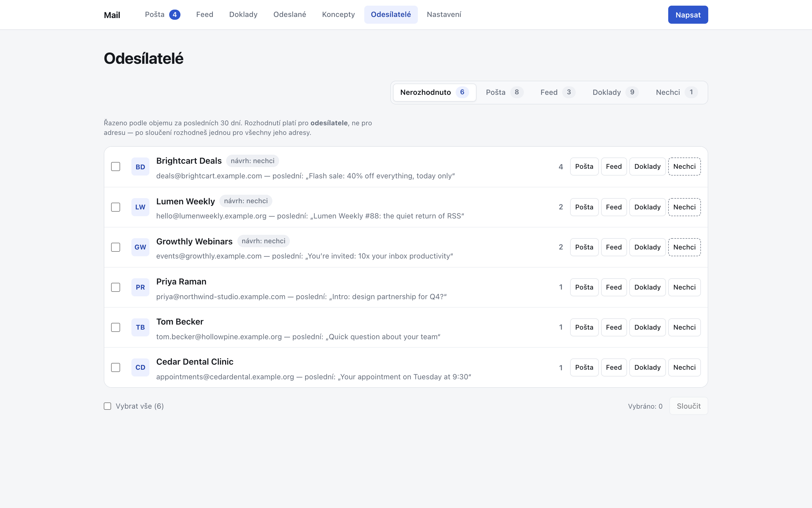
Task: Toggle the Vybrat vše (6) checkbox
Action: coord(107,406)
